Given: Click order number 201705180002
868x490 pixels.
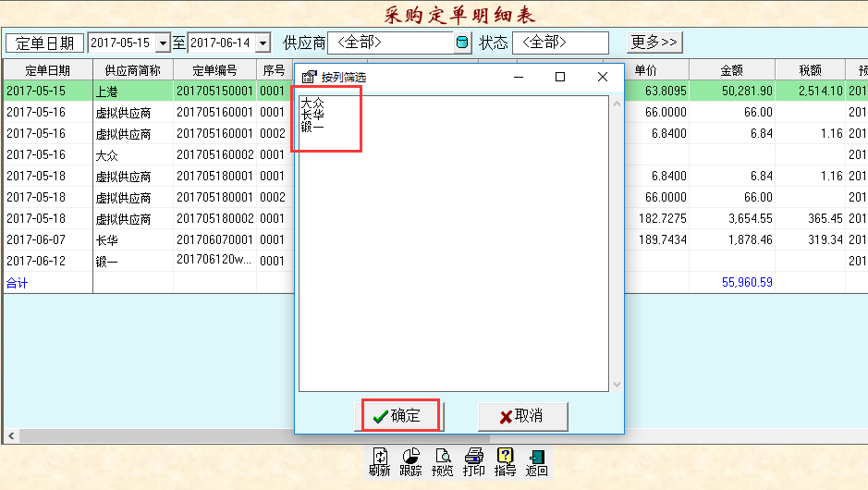Looking at the screenshot, I should pyautogui.click(x=214, y=219).
